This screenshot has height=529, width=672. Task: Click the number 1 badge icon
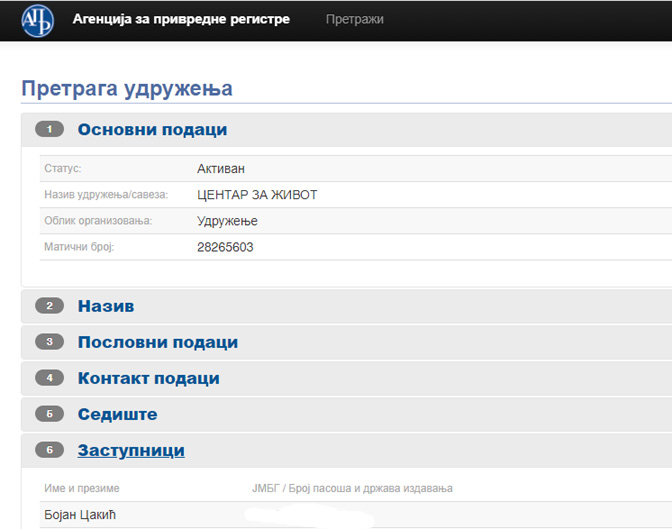(x=49, y=129)
